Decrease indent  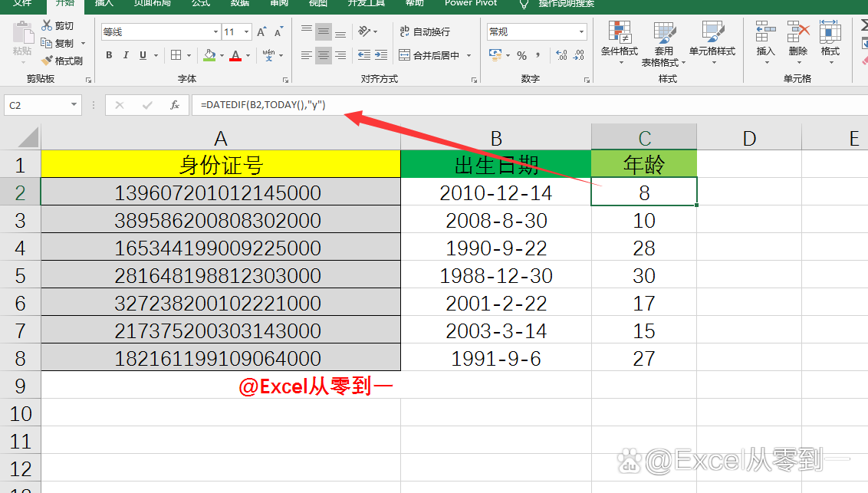coord(363,55)
